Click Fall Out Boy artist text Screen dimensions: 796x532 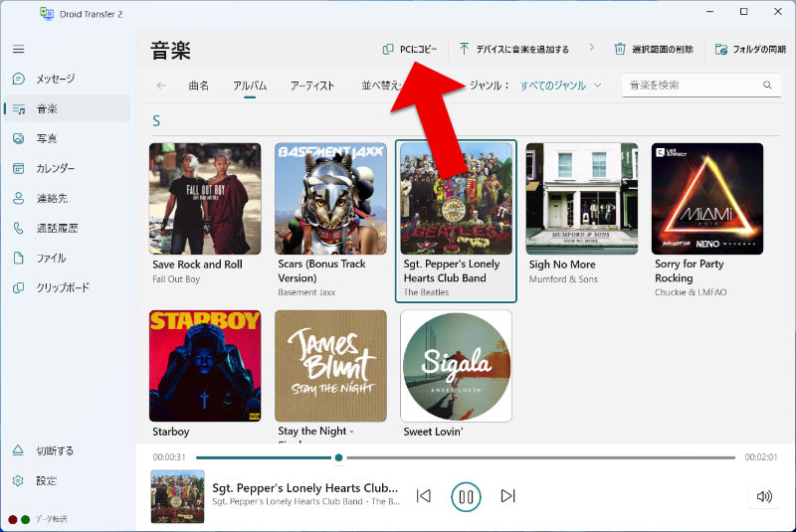pos(176,279)
